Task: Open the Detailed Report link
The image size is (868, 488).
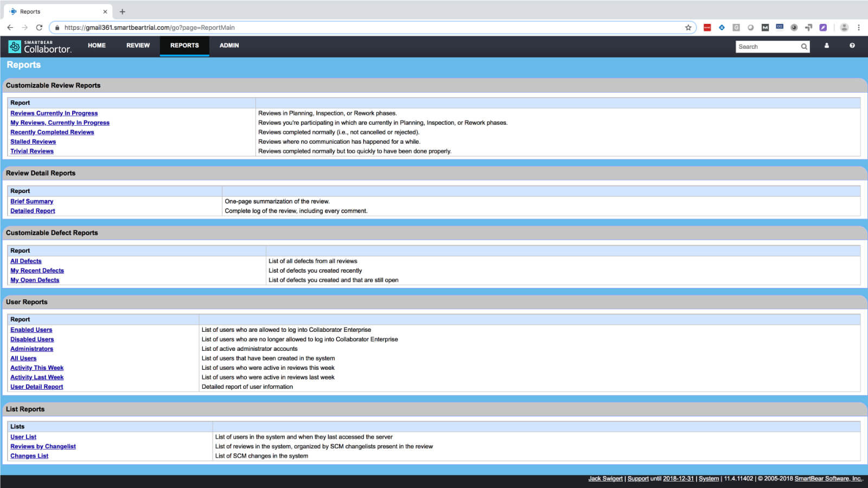Action: point(33,211)
